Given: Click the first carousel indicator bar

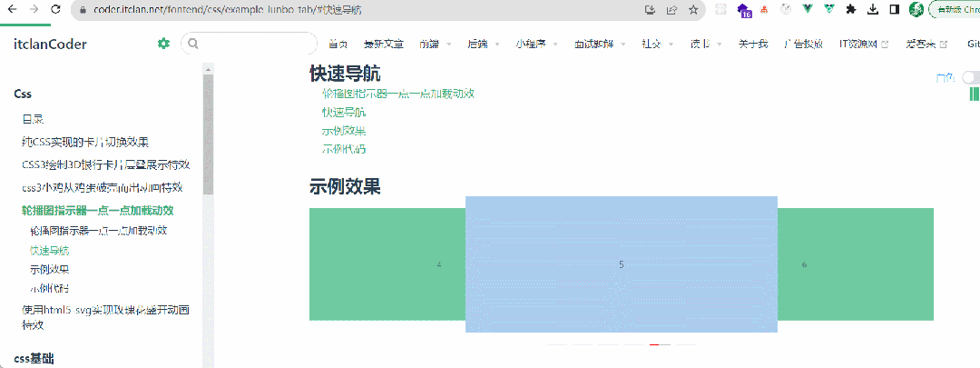Looking at the screenshot, I should pos(557,345).
